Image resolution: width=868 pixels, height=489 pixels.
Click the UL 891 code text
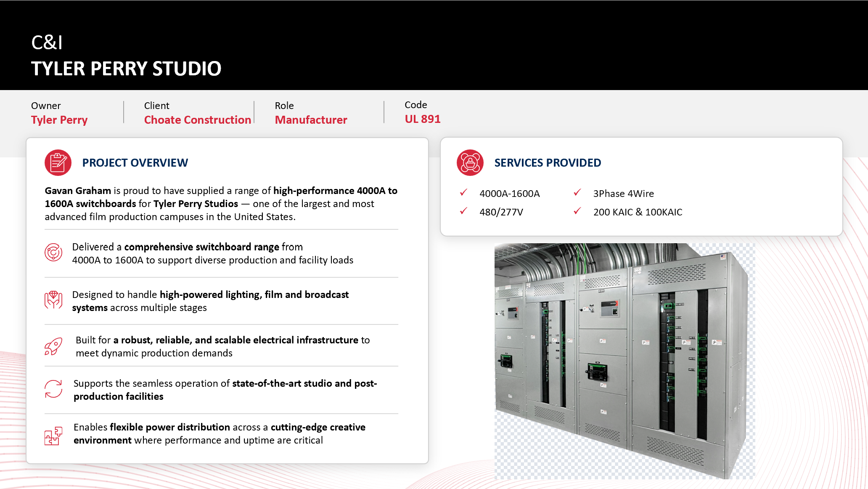(422, 119)
